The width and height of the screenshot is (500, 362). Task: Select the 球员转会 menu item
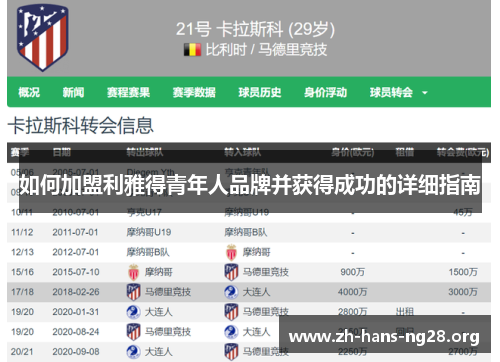(391, 92)
